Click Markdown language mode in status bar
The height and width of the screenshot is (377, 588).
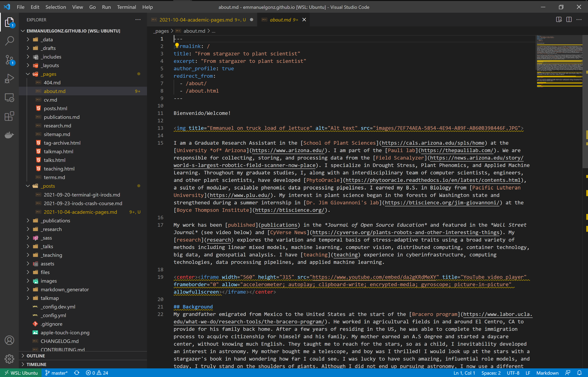coord(547,373)
